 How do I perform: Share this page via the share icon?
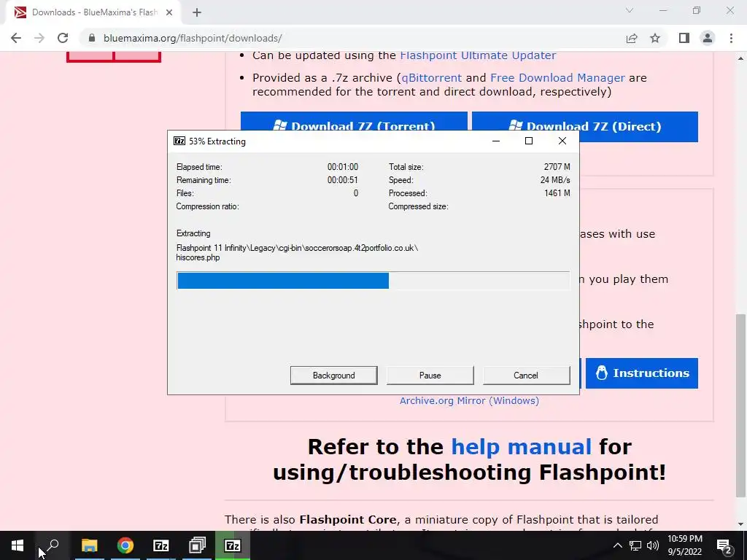(x=632, y=38)
